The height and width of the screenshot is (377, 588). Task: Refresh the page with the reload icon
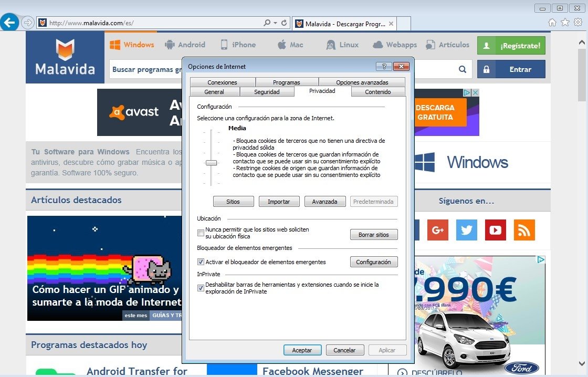click(x=284, y=23)
